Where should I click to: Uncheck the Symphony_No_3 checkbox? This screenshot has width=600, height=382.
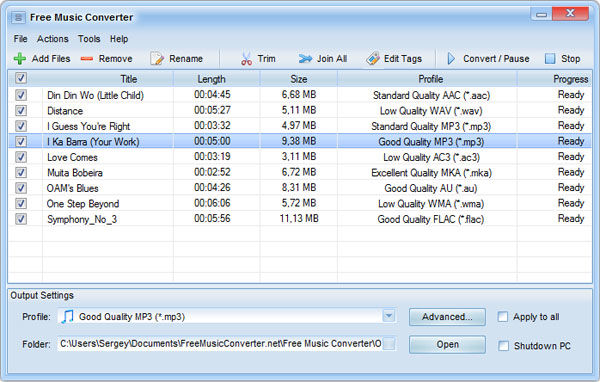(x=21, y=219)
